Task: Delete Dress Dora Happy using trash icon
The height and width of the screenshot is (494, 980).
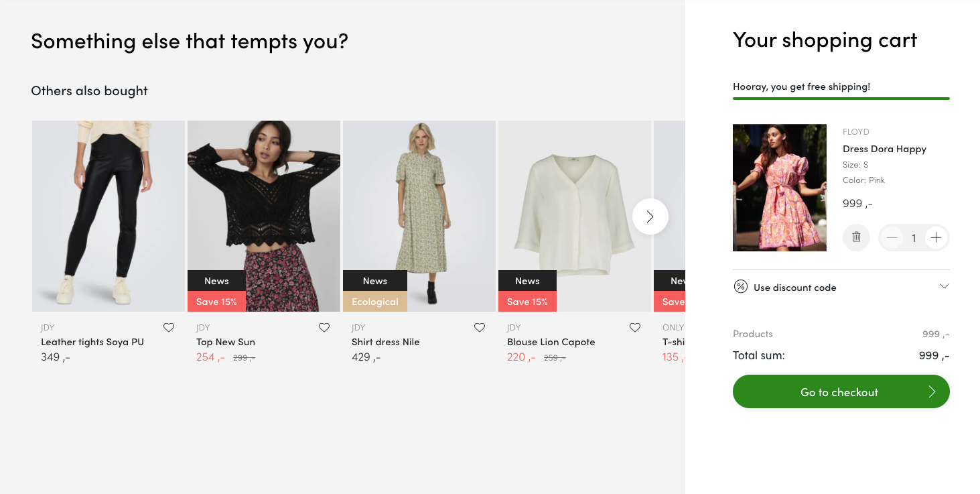Action: pos(856,237)
